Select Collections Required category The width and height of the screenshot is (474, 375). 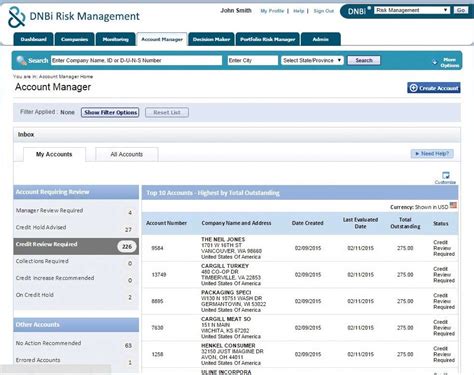tap(76, 261)
